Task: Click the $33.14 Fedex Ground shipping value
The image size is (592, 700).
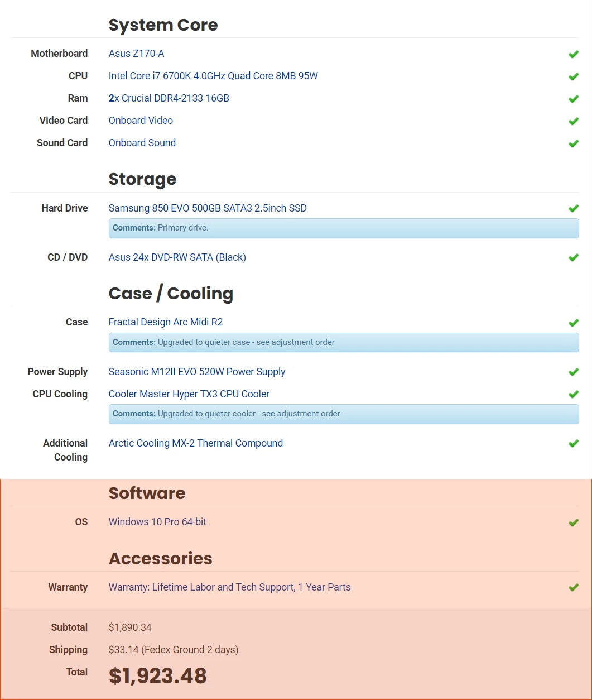Action: pyautogui.click(x=174, y=650)
